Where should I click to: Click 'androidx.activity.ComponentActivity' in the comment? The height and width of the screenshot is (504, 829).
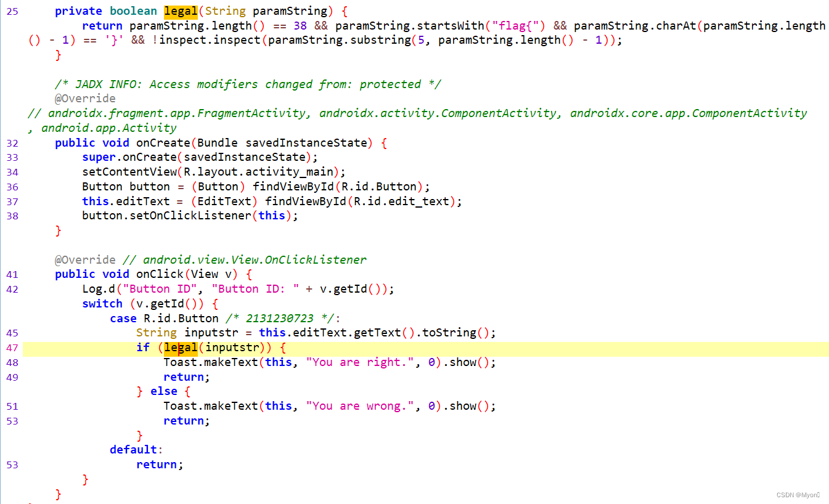[438, 113]
